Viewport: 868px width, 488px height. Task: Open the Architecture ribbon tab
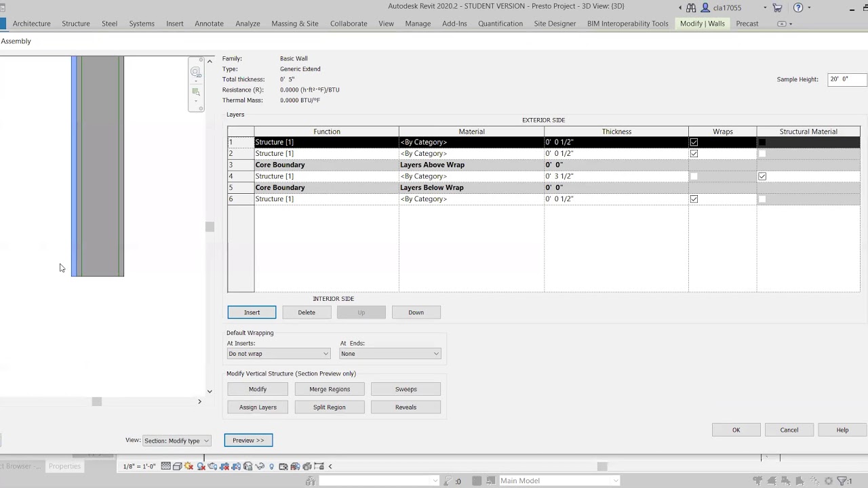tap(31, 24)
